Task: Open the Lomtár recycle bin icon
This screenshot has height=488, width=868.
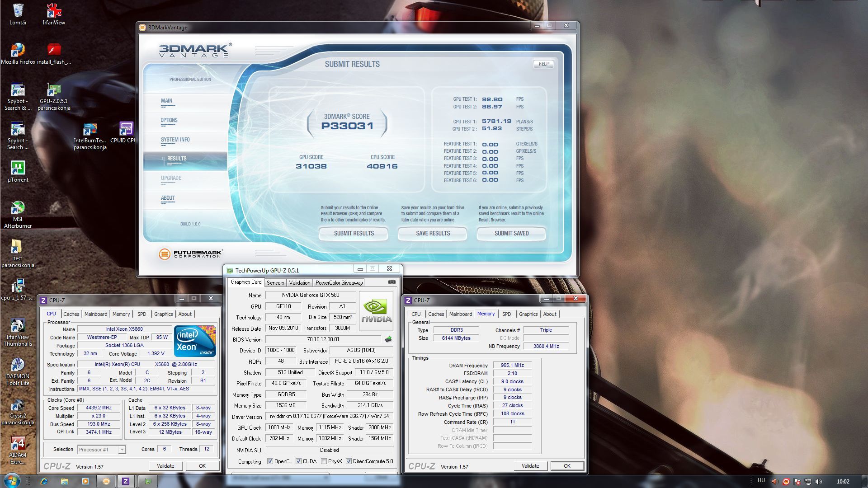Action: point(18,14)
